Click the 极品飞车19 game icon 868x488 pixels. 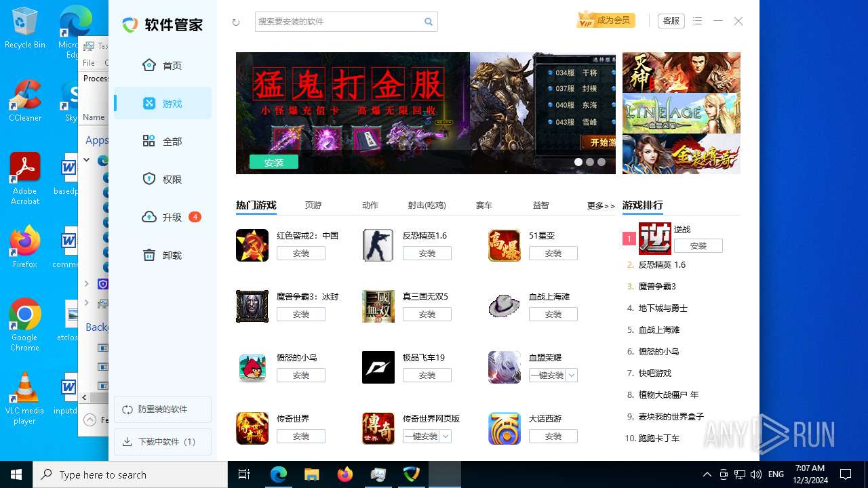378,367
